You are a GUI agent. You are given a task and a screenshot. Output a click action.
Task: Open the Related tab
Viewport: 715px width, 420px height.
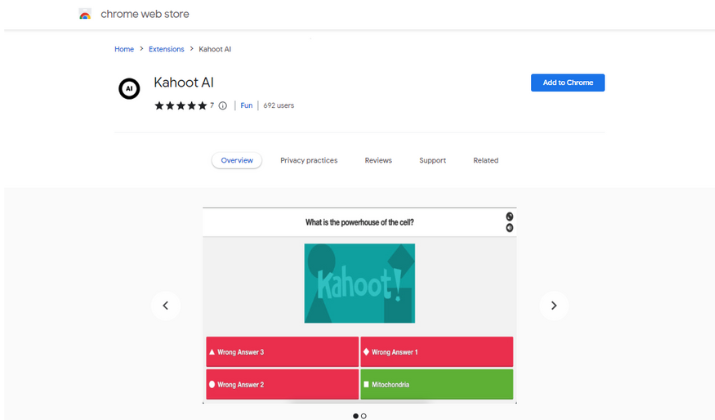coord(486,161)
